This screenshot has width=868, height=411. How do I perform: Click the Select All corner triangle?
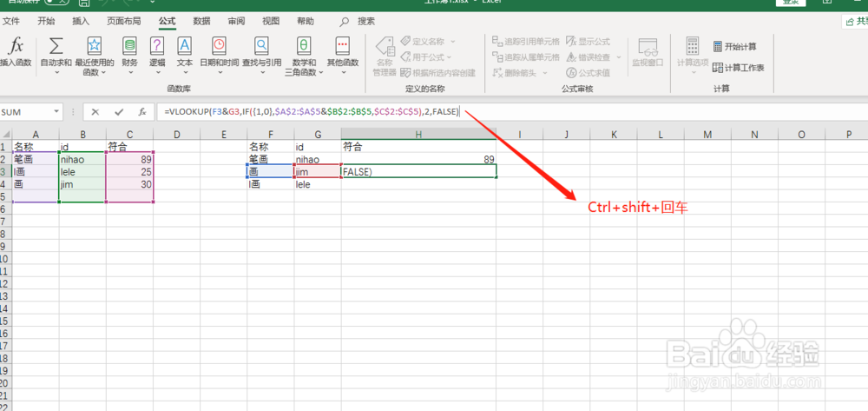[x=5, y=134]
